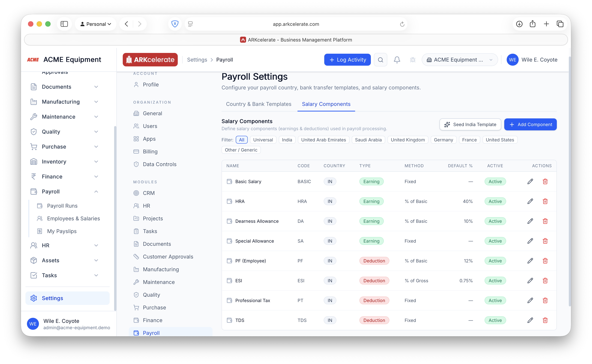Open browser downloads icon
This screenshot has width=592, height=364.
click(x=519, y=24)
